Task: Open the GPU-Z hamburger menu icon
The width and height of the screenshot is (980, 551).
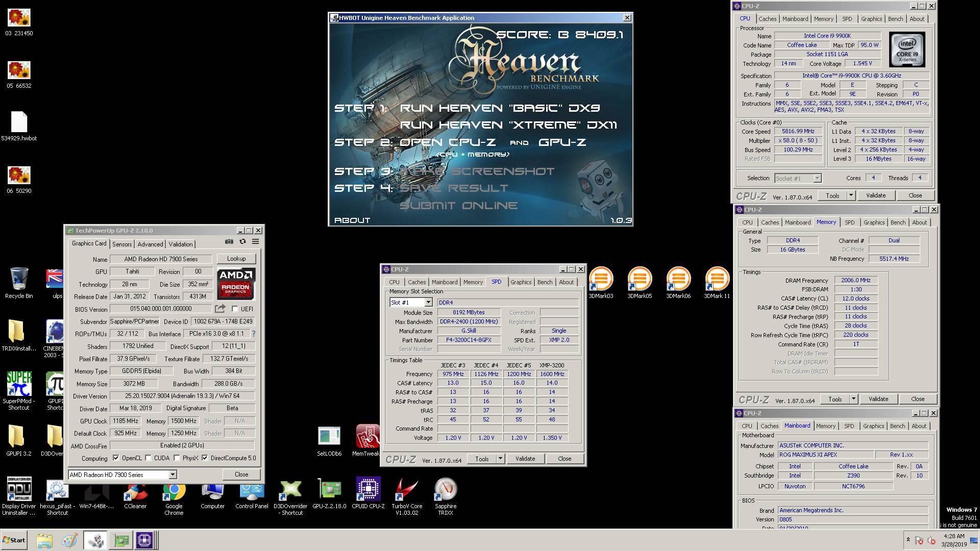Action: pos(256,242)
